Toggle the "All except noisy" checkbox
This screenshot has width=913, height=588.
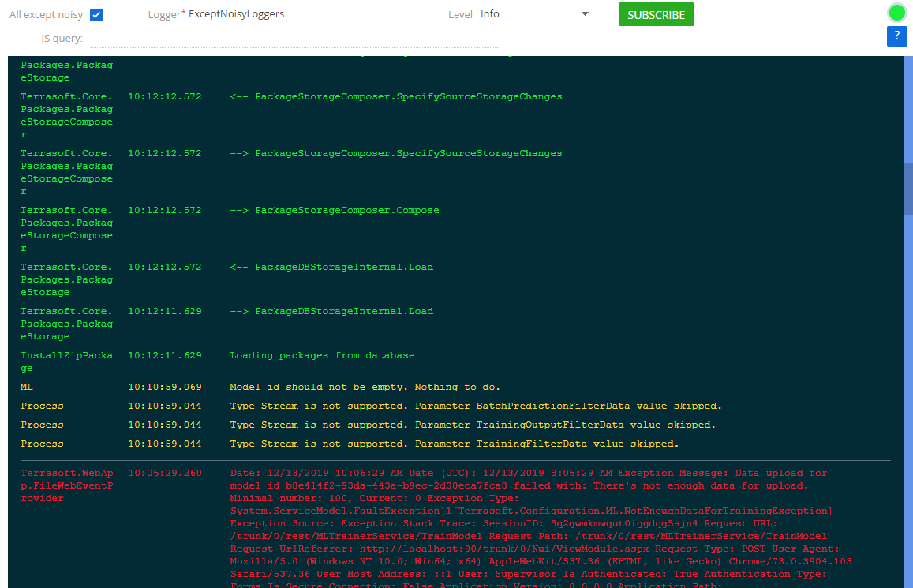97,14
